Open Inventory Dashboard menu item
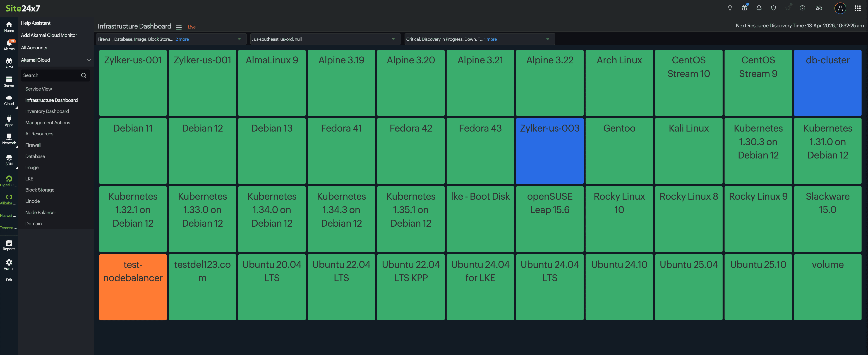The width and height of the screenshot is (868, 355). click(47, 111)
